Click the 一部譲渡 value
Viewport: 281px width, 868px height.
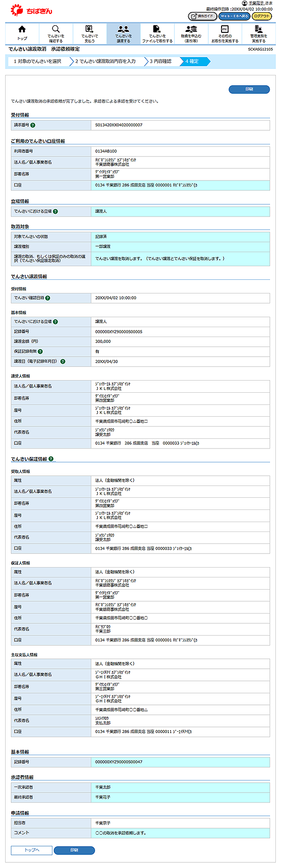pos(103,247)
